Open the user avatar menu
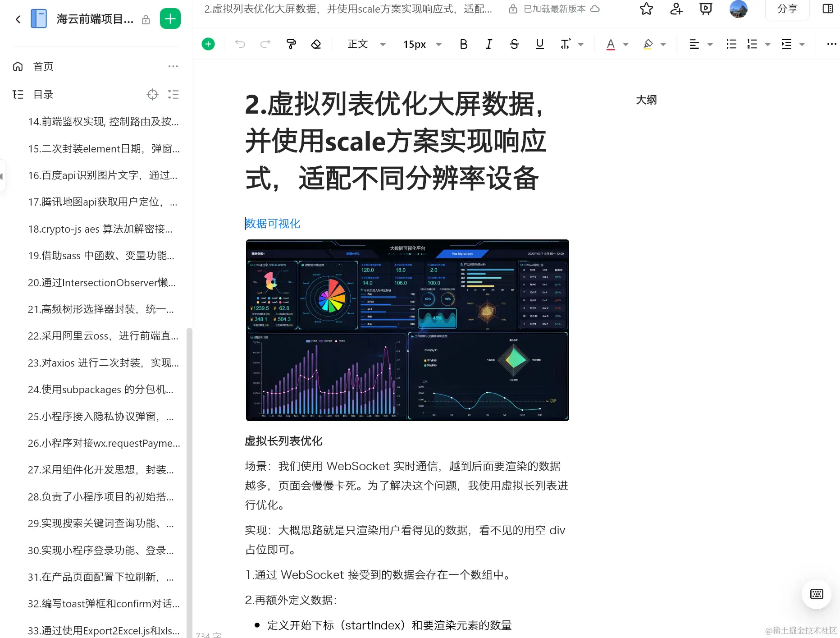 coord(739,9)
